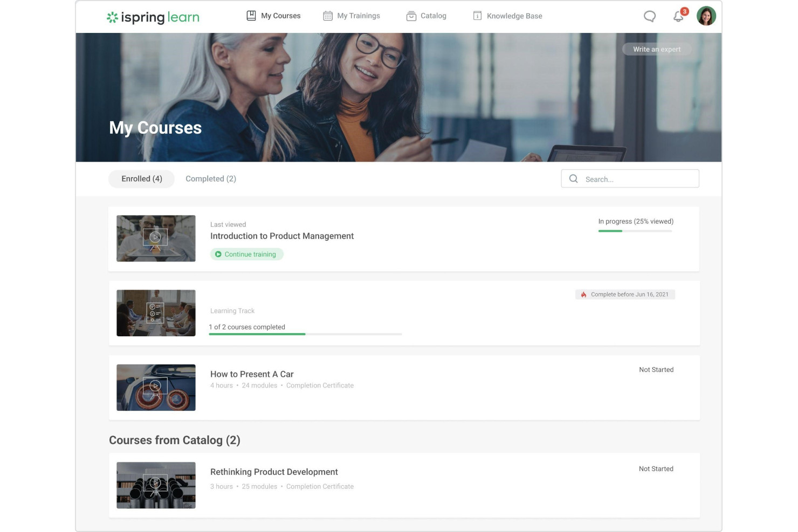Click the Catalog box icon
This screenshot has height=532, width=798.
point(411,16)
